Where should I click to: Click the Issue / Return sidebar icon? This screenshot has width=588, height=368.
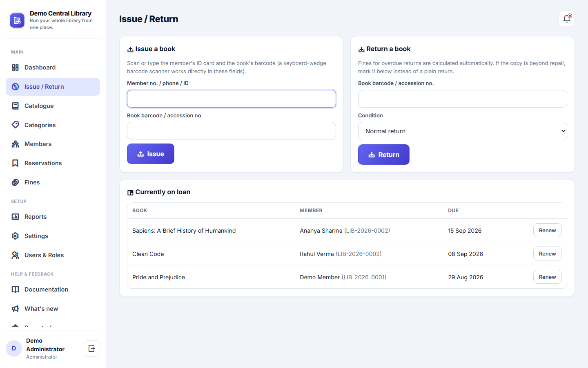[16, 87]
